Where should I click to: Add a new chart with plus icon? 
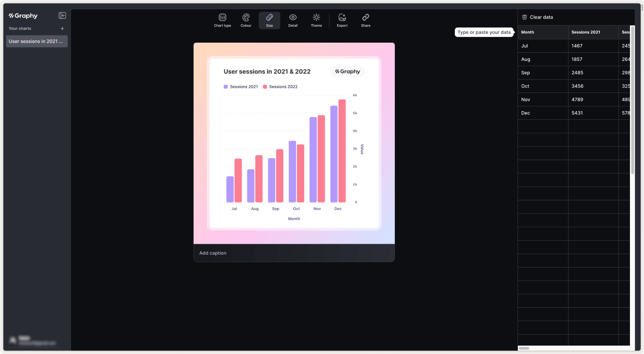(62, 29)
